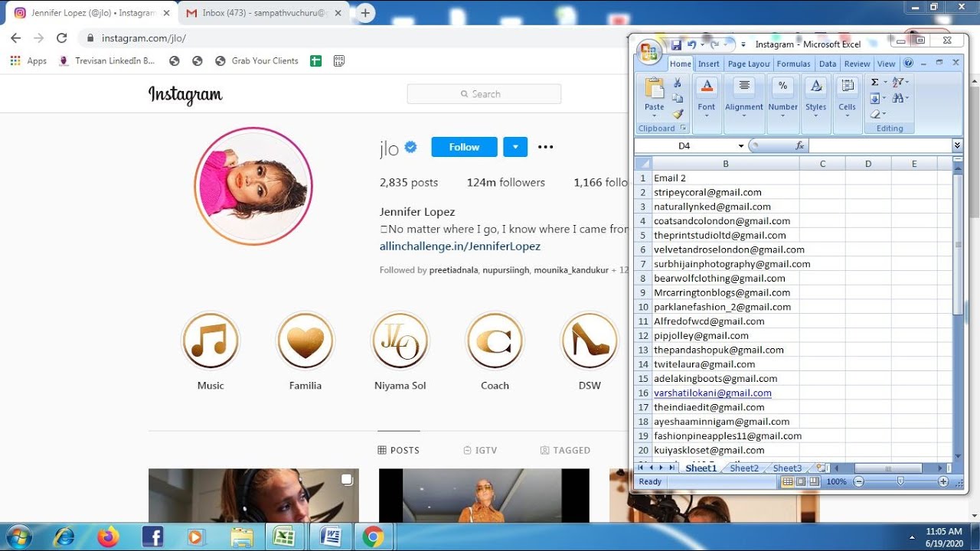Undo the last action in Excel

tap(691, 45)
